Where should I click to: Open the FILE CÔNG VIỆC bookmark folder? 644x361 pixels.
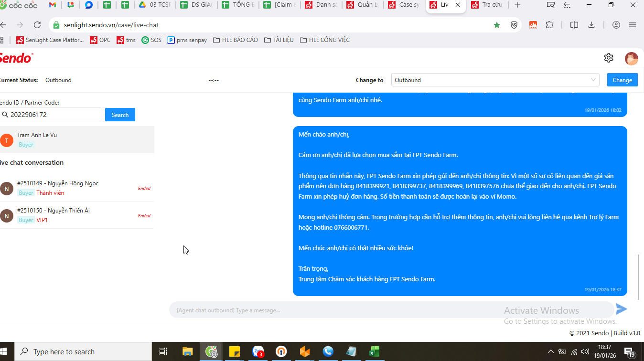pos(325,40)
